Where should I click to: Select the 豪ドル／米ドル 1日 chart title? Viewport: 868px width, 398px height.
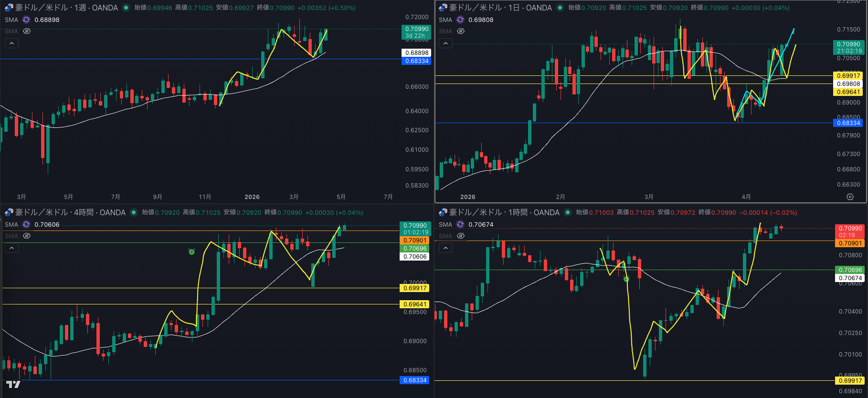500,8
